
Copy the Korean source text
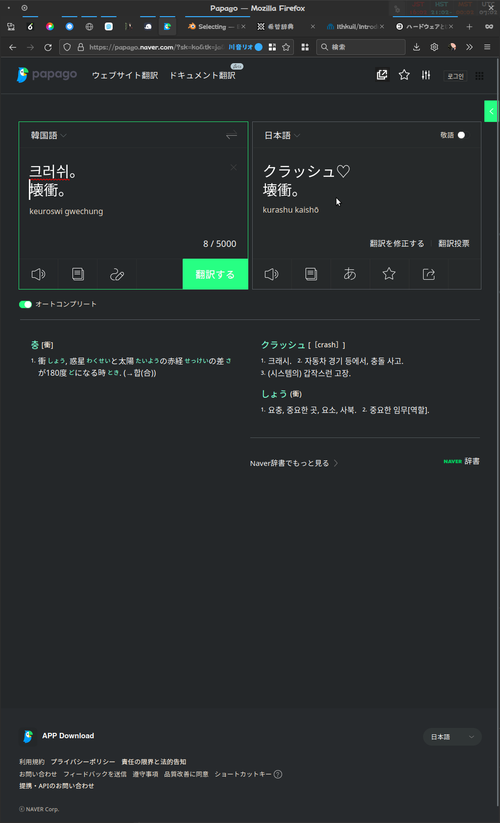[x=78, y=274]
